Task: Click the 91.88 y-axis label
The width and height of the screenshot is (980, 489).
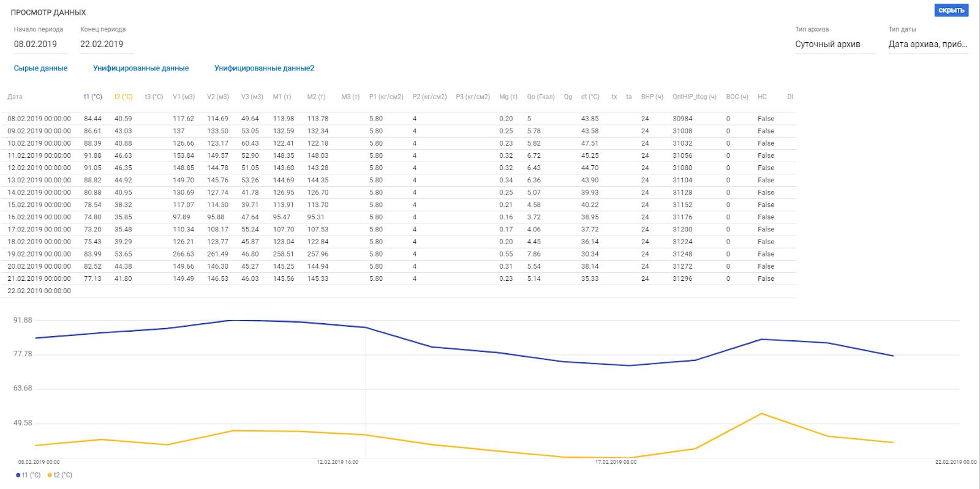Action: [x=23, y=320]
